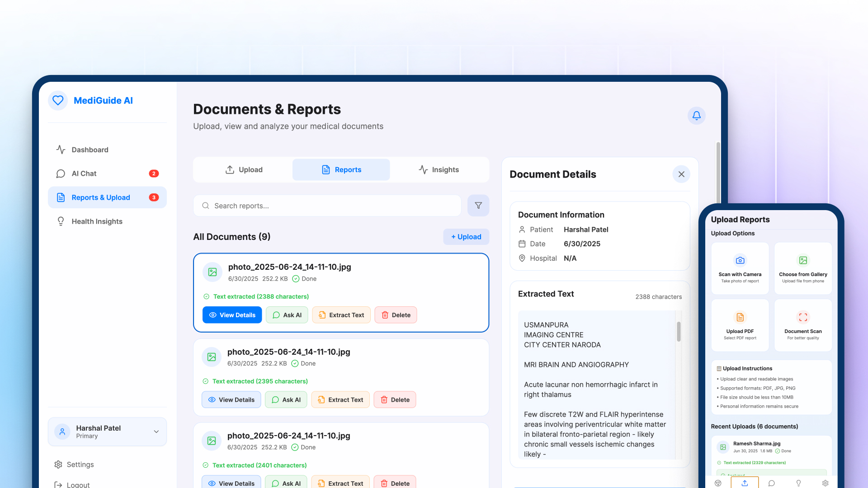
Task: Open AI Chat in the sidebar
Action: (84, 174)
